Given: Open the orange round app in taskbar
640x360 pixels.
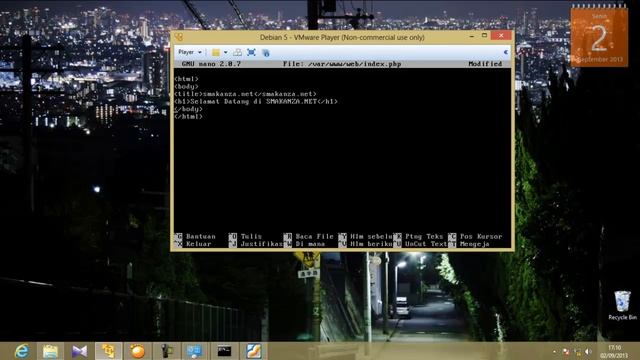Looking at the screenshot, I should tap(137, 351).
